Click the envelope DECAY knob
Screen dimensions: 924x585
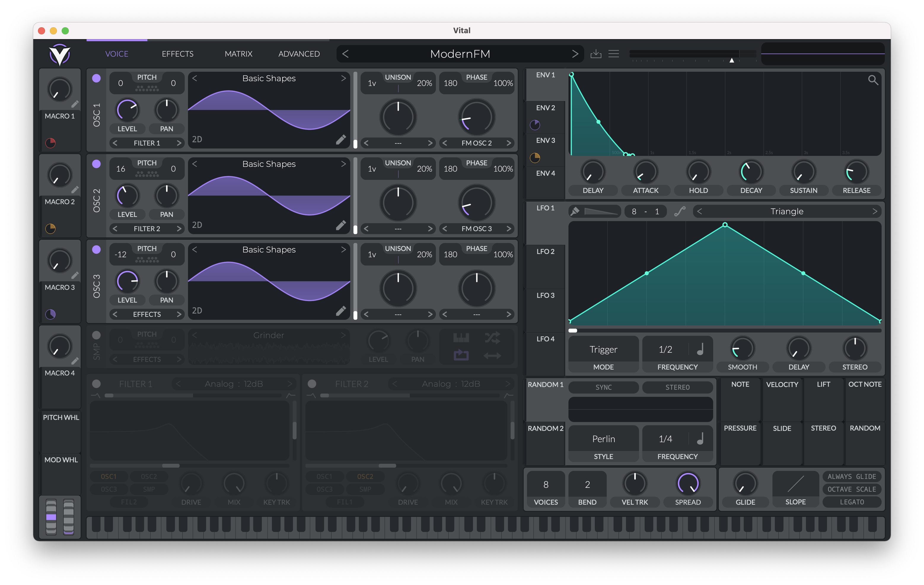[x=751, y=172]
